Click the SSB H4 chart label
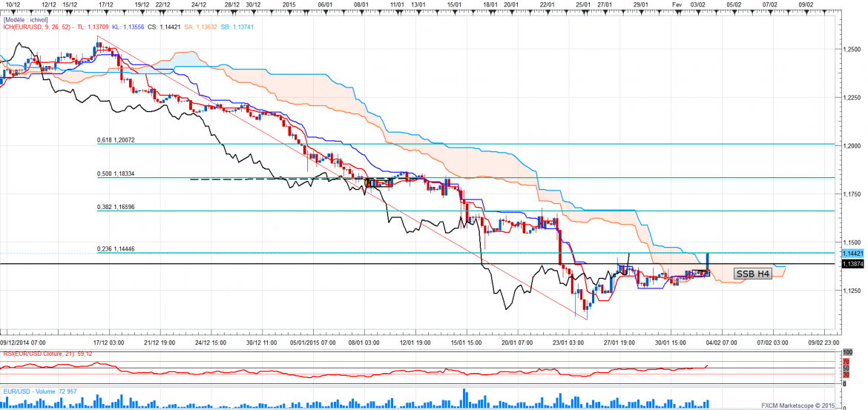Viewport: 868px width, 410px height. [x=753, y=274]
